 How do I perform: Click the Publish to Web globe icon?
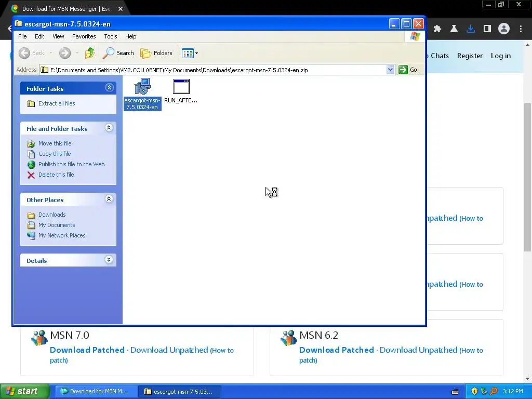pos(31,165)
